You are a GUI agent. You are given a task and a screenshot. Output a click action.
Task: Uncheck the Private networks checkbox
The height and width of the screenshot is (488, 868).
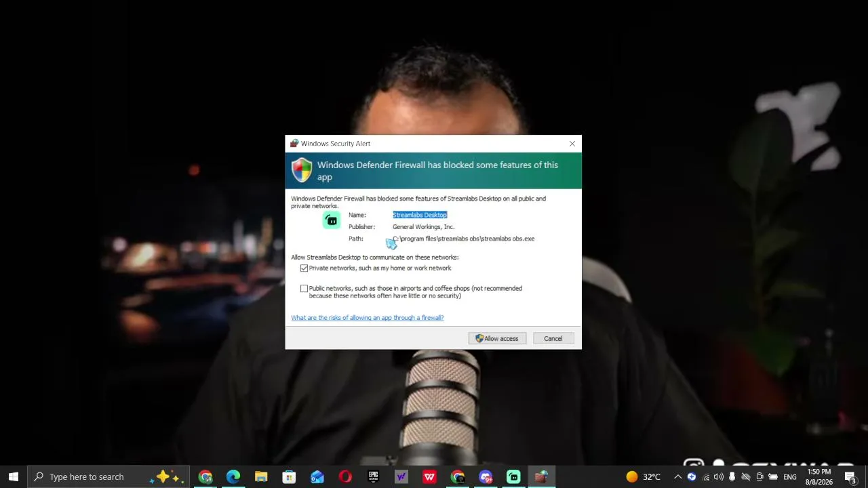[x=304, y=268]
